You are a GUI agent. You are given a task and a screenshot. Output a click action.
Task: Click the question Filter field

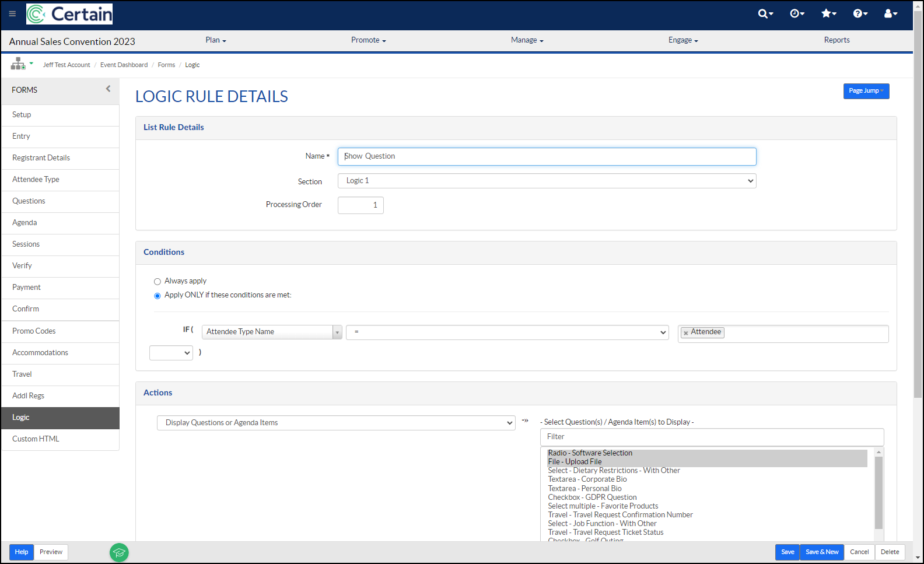[712, 437]
